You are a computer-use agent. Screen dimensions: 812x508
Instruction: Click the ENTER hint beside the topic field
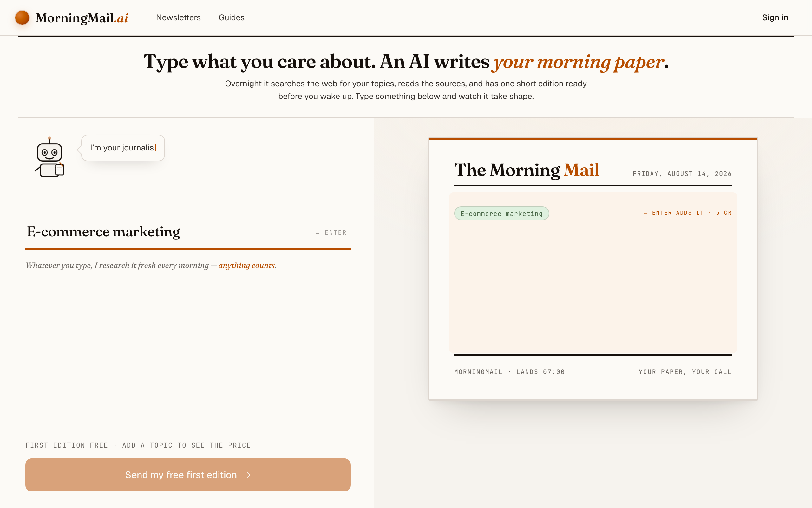pos(331,232)
